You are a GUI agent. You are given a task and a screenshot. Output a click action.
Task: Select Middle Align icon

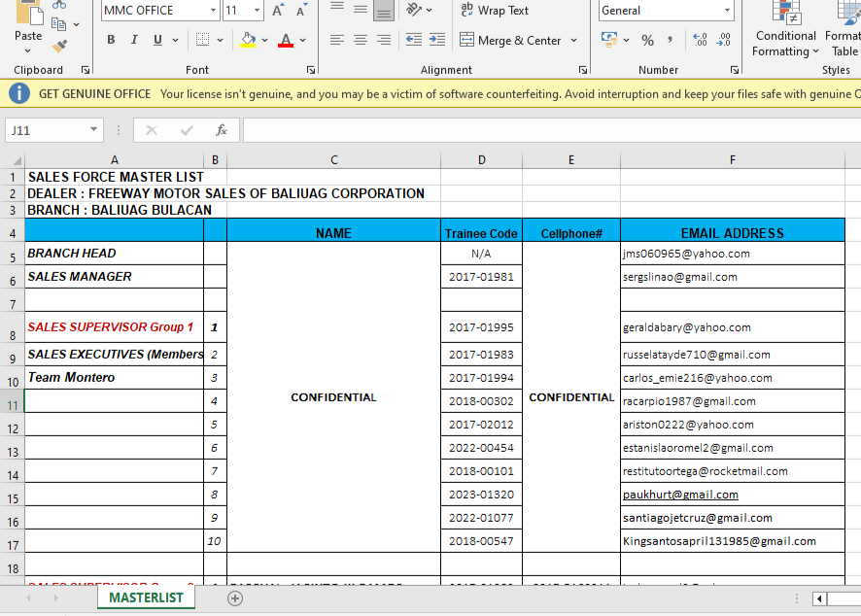(361, 10)
